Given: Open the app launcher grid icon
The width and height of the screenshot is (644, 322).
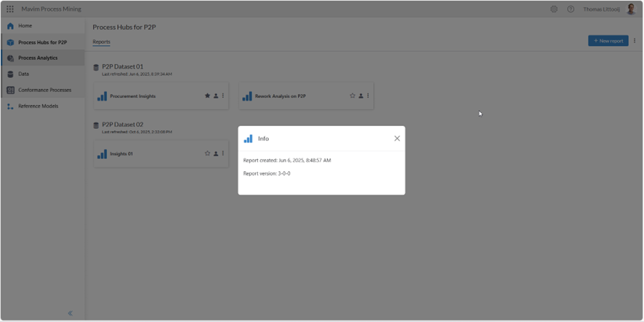Looking at the screenshot, I should 10,9.
